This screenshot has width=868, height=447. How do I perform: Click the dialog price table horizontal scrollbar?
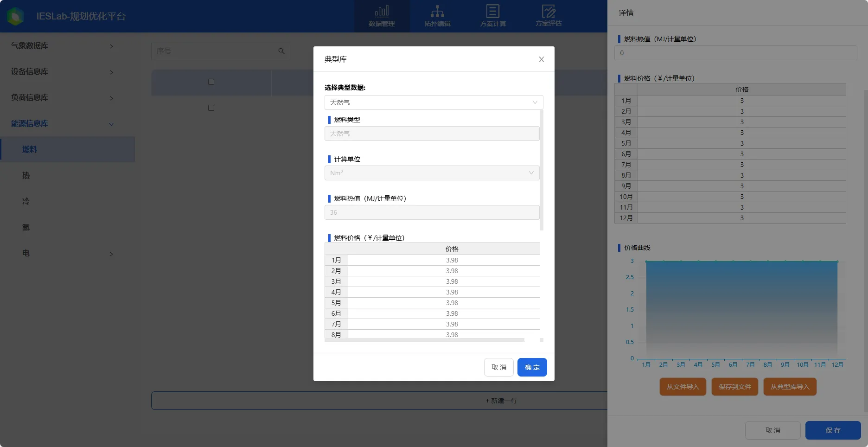point(424,340)
